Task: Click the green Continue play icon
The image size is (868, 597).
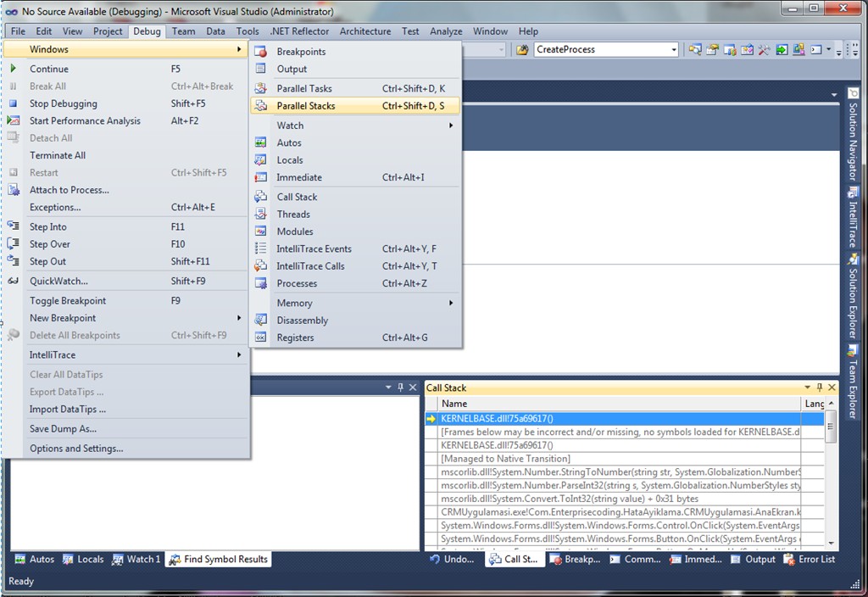Action: click(x=14, y=69)
